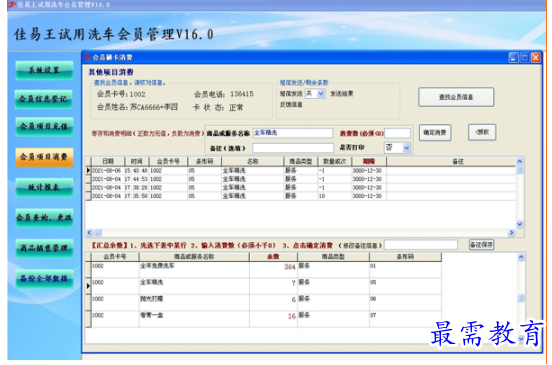552x365 pixels.
Task: Click the 备份全部数据 backup button
Action: click(44, 279)
